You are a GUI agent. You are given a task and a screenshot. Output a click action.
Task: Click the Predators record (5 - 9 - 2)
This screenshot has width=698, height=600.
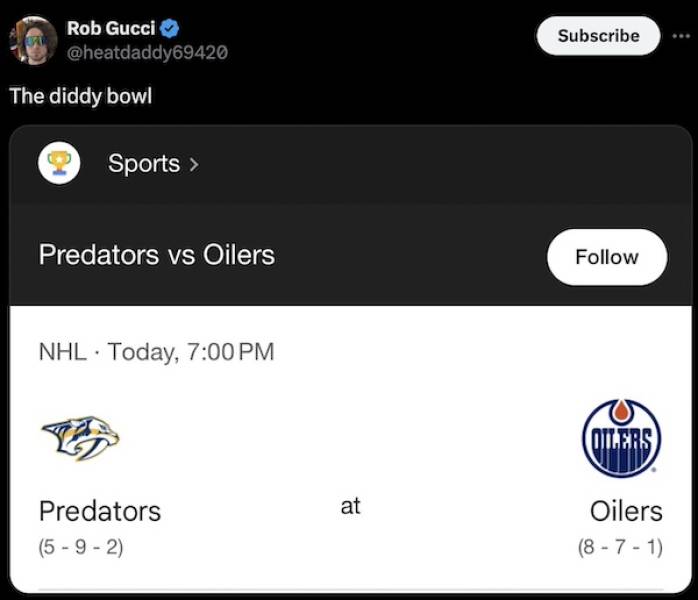tap(81, 547)
